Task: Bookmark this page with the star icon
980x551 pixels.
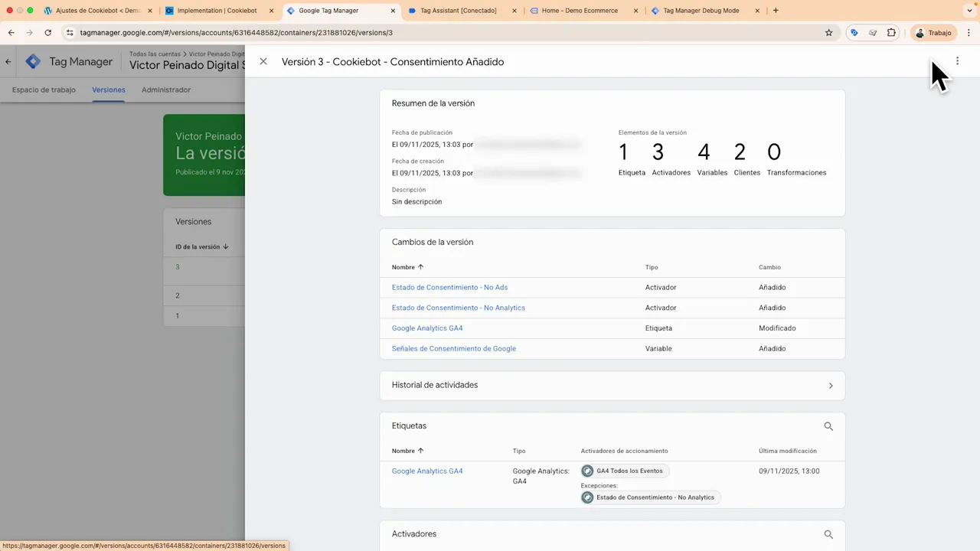Action: click(x=828, y=32)
